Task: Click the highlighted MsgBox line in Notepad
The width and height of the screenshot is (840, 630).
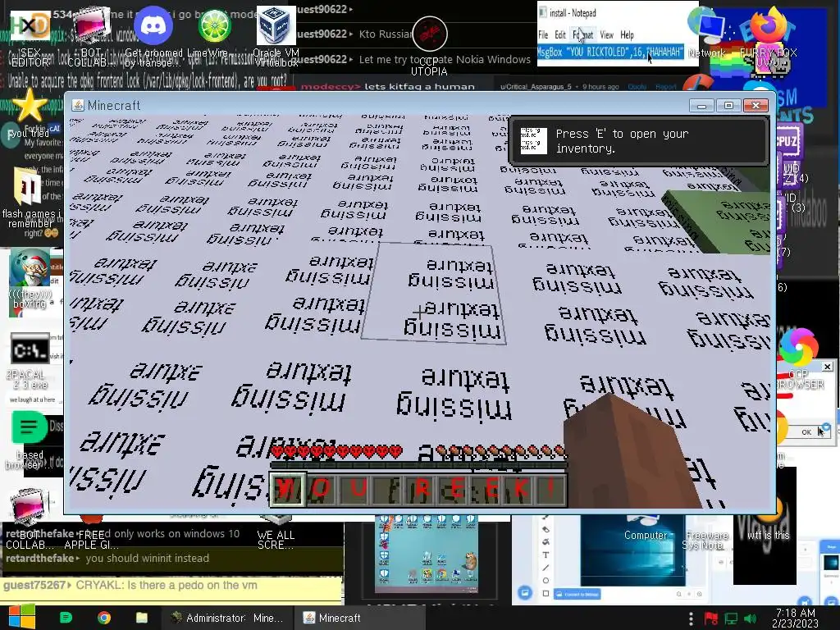Action: 610,52
